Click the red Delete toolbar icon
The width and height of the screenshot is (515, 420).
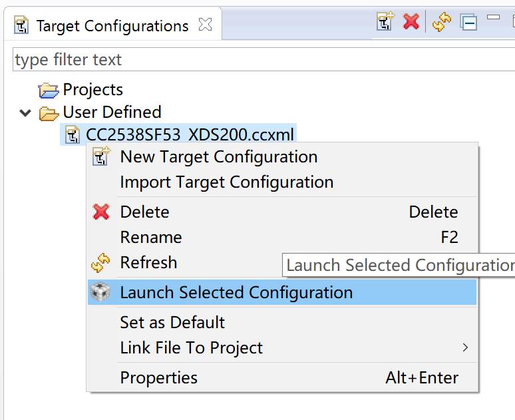click(411, 22)
